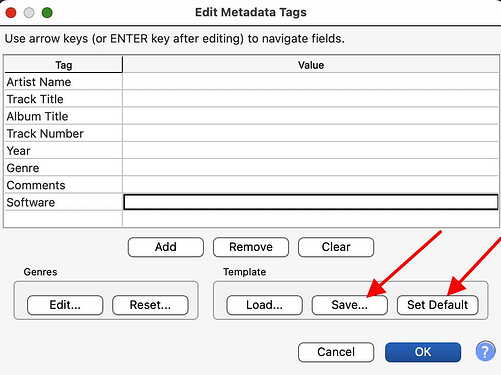
Task: Open Genres Edit... dialog
Action: 65,305
